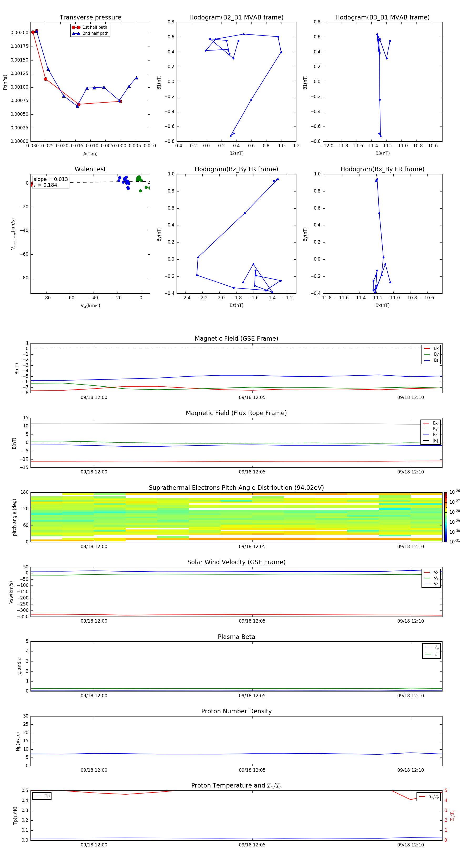
Task: Click the 'r = 0.184' annotation
Action: pyautogui.click(x=45, y=185)
